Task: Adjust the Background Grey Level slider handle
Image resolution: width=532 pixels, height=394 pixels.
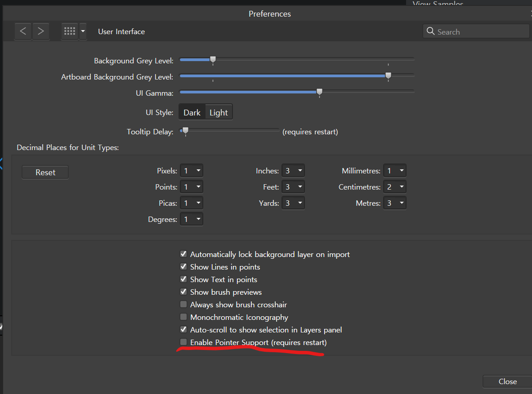Action: [213, 60]
